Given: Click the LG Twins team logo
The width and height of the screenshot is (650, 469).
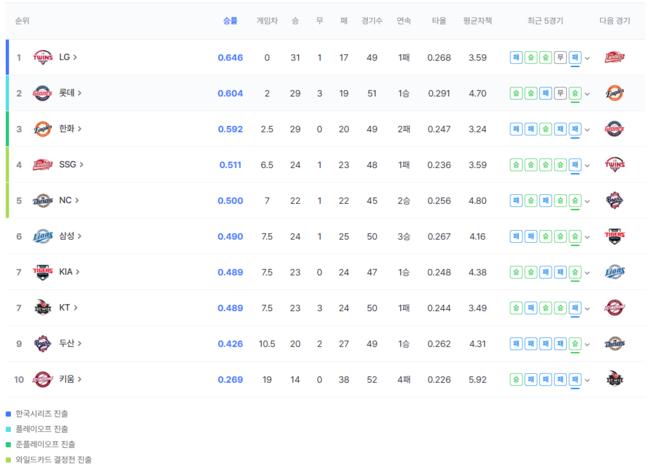Looking at the screenshot, I should coord(43,57).
